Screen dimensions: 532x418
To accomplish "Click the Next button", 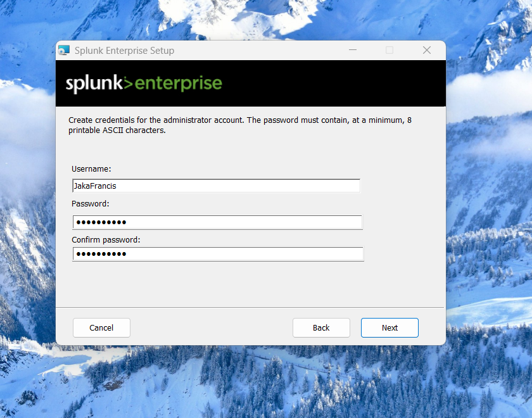I will [x=389, y=328].
